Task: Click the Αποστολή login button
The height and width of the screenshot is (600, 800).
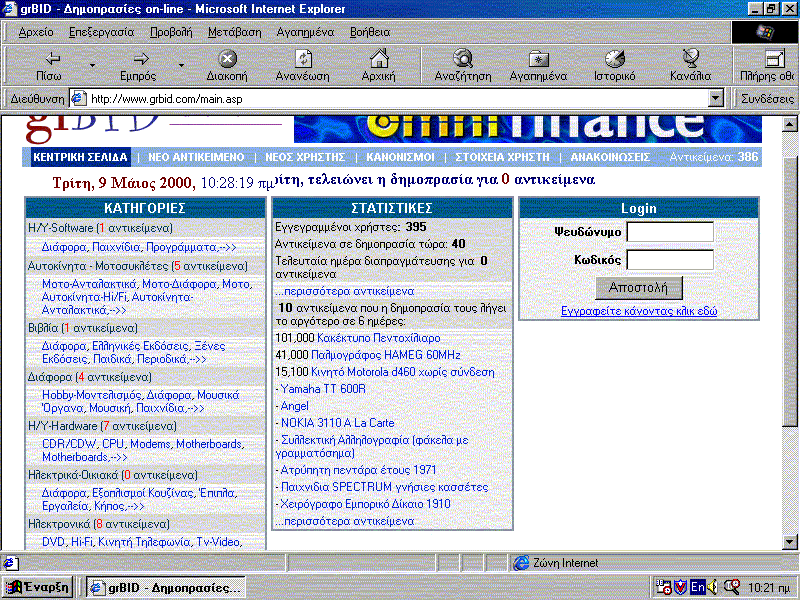Action: point(638,288)
